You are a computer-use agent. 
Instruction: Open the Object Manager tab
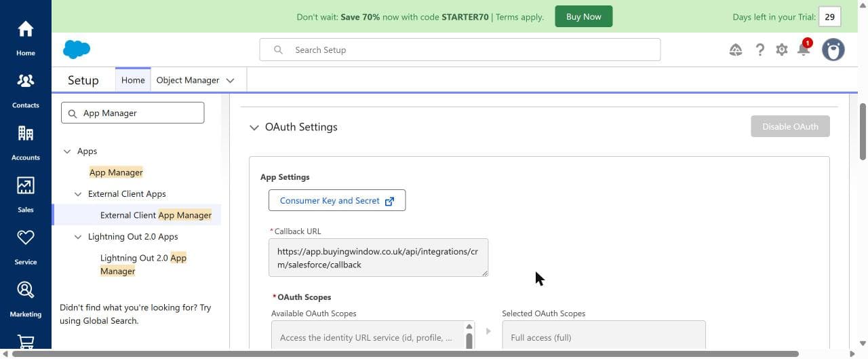click(188, 80)
